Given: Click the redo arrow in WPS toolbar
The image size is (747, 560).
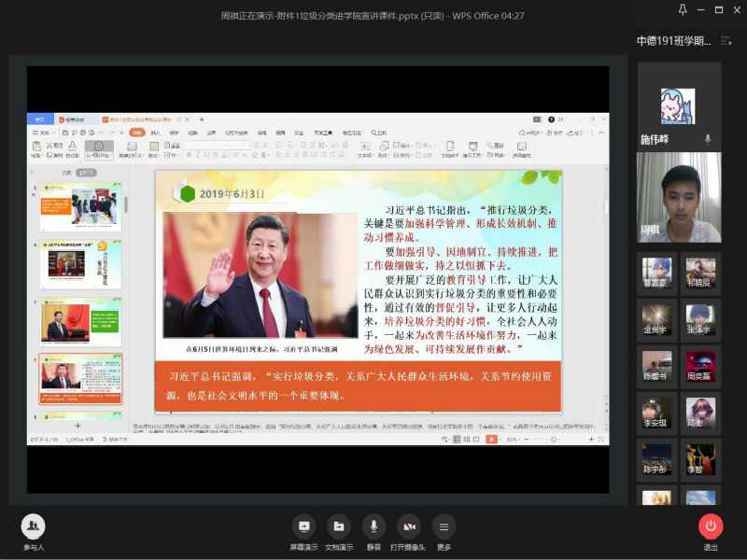Looking at the screenshot, I should pyautogui.click(x=112, y=133).
